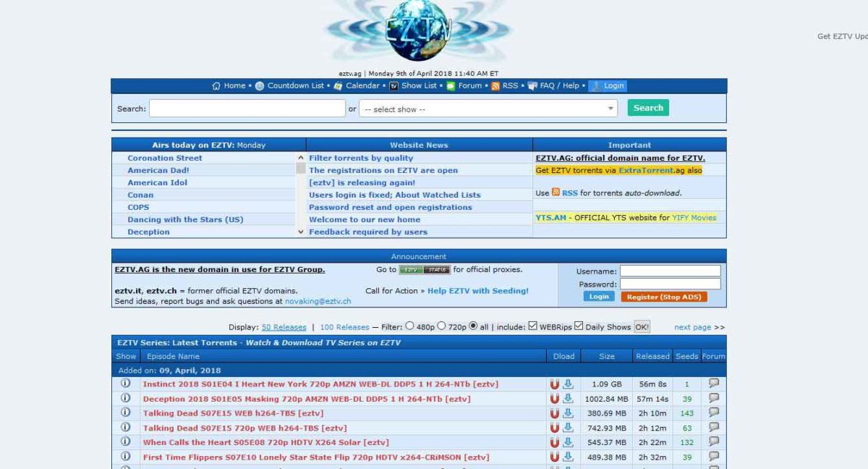Click magnet link for Instinct 2018 S01E04
868x469 pixels.
point(555,384)
